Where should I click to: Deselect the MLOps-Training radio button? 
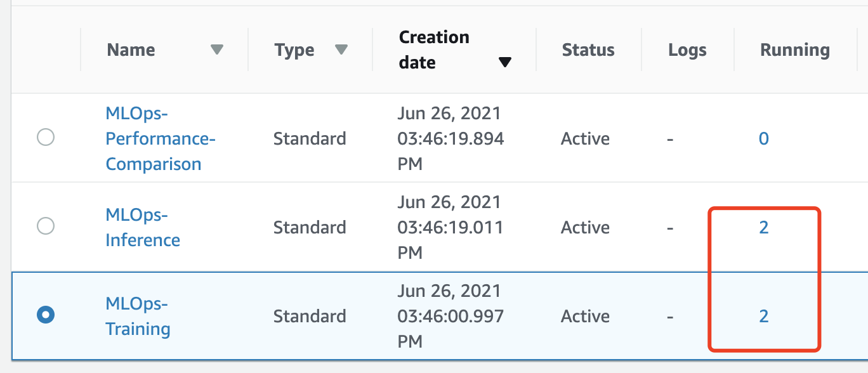click(x=46, y=315)
